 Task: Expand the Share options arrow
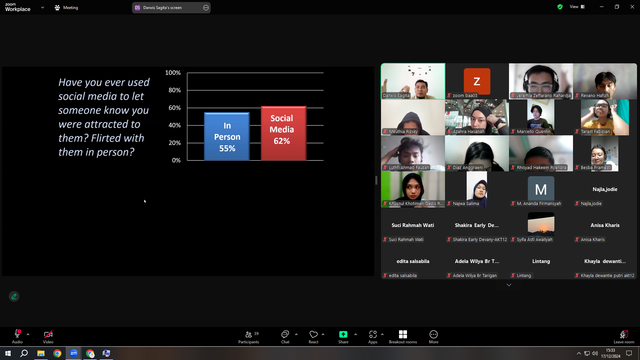[355, 334]
